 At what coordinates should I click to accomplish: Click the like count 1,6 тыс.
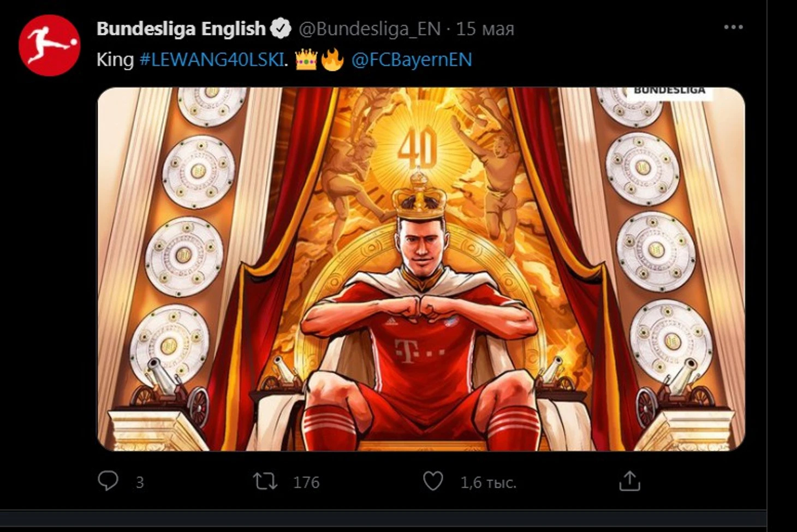tap(488, 482)
